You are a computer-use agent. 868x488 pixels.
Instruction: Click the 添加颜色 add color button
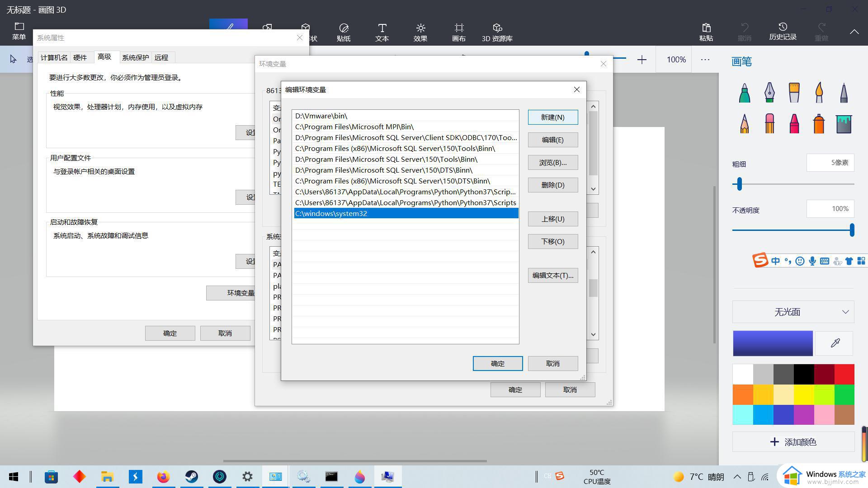click(793, 442)
